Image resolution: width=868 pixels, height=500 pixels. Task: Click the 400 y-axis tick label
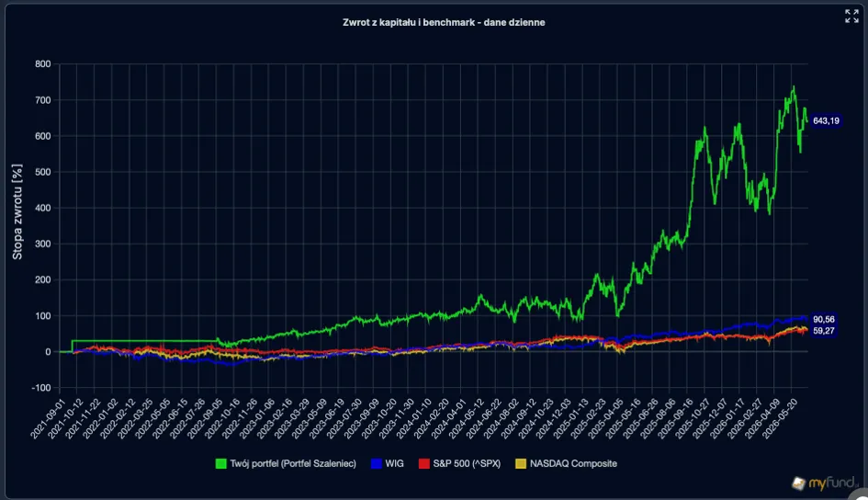click(x=42, y=209)
